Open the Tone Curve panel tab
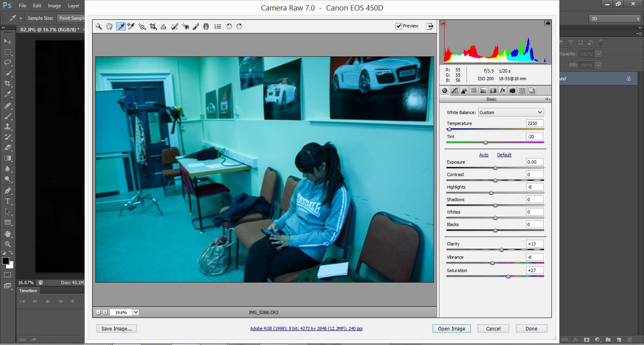This screenshot has height=345, width=644. [x=454, y=91]
